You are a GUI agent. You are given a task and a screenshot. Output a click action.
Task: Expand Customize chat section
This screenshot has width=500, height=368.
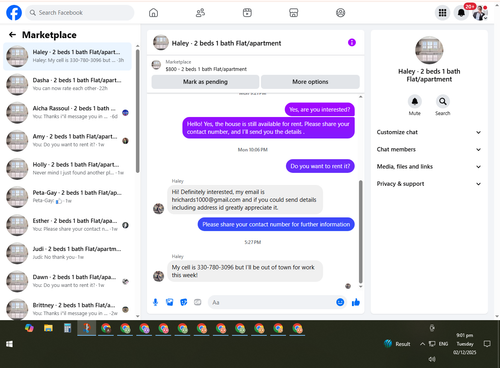429,132
